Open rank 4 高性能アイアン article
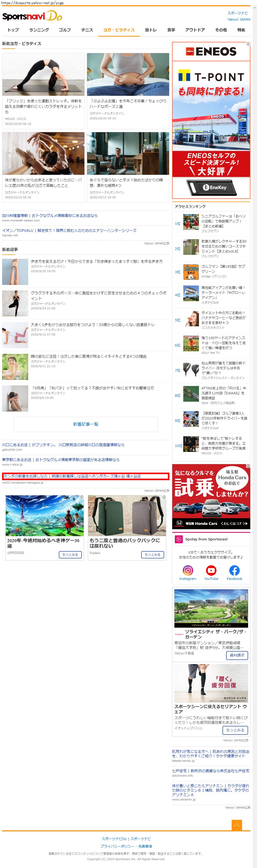Screen dimensions: 257x868 (x=223, y=293)
